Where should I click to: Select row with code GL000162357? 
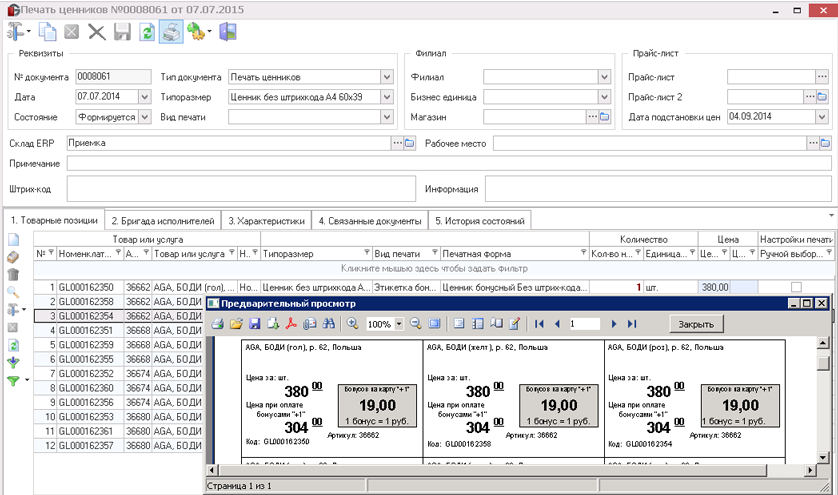pyautogui.click(x=86, y=445)
